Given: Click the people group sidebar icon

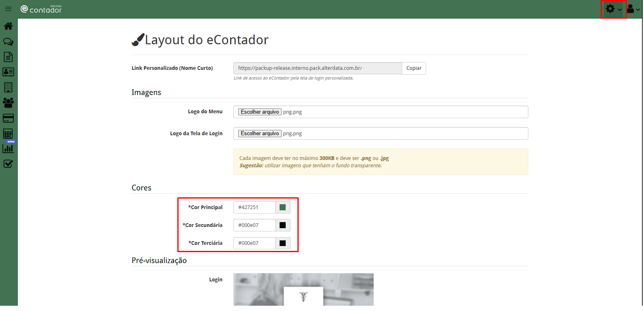Looking at the screenshot, I should tap(8, 103).
